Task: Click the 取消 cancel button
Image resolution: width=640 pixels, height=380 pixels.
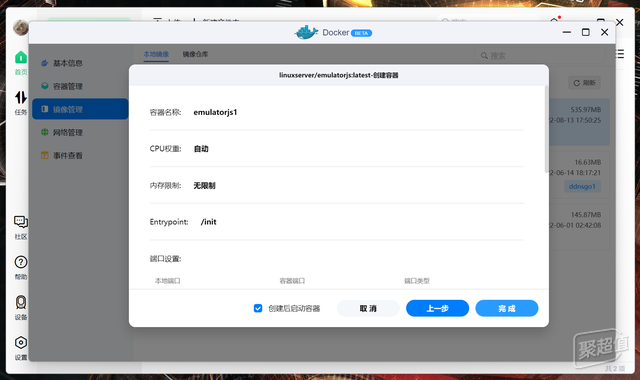Action: 368,308
